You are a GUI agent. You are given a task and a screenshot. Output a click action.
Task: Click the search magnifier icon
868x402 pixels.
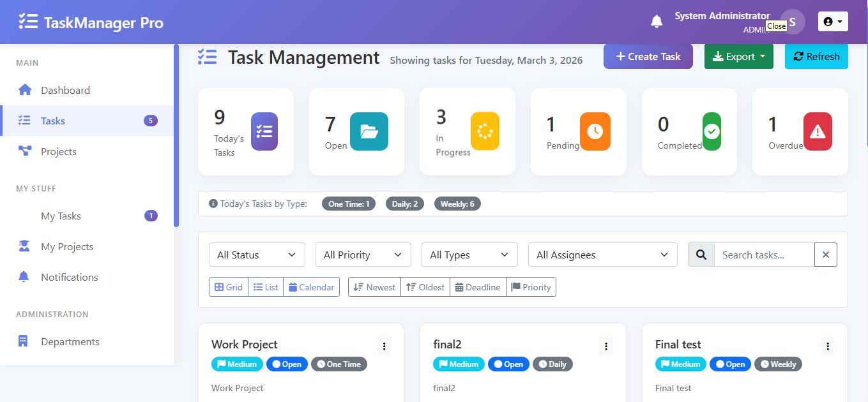(701, 255)
